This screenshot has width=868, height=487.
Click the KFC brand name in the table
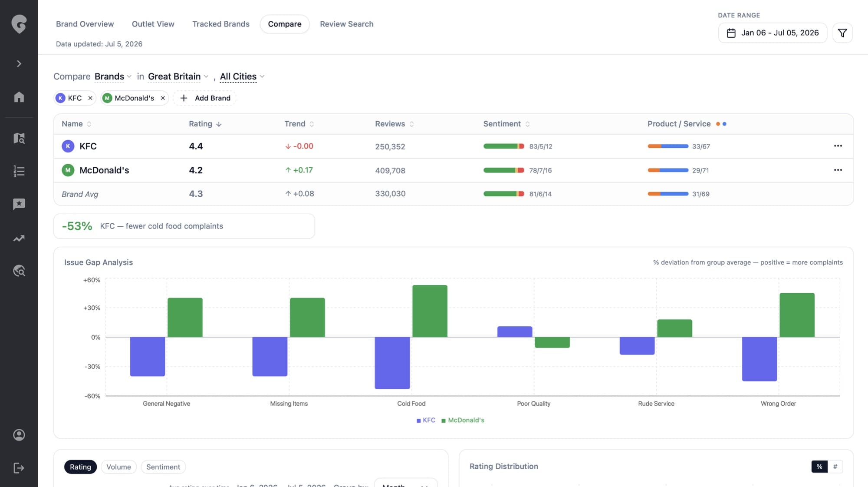[x=88, y=146]
